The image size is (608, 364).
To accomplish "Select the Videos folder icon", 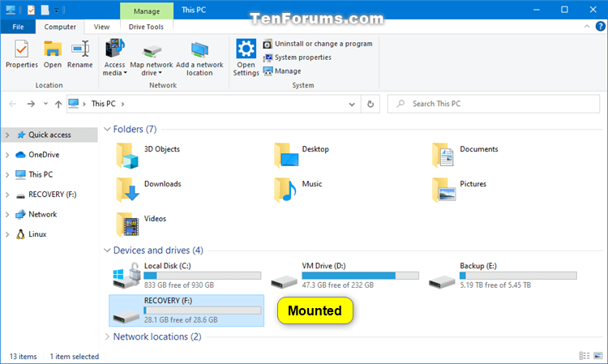I will 127,225.
